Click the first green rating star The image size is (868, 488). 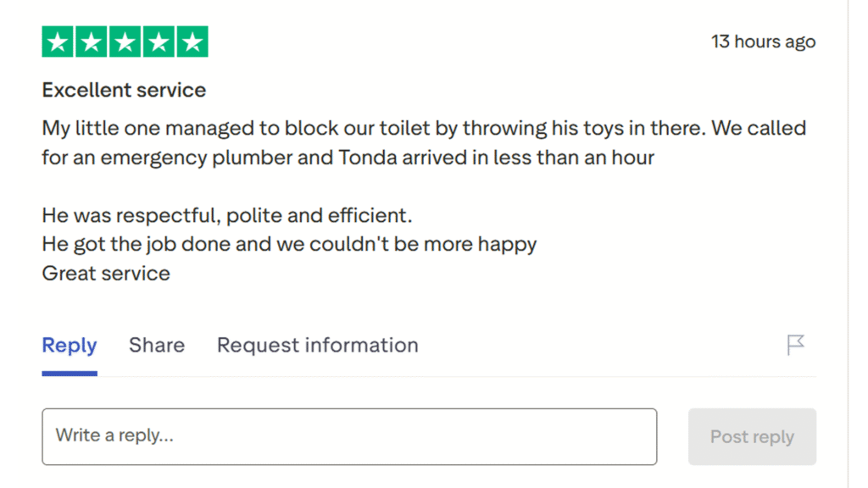click(58, 42)
